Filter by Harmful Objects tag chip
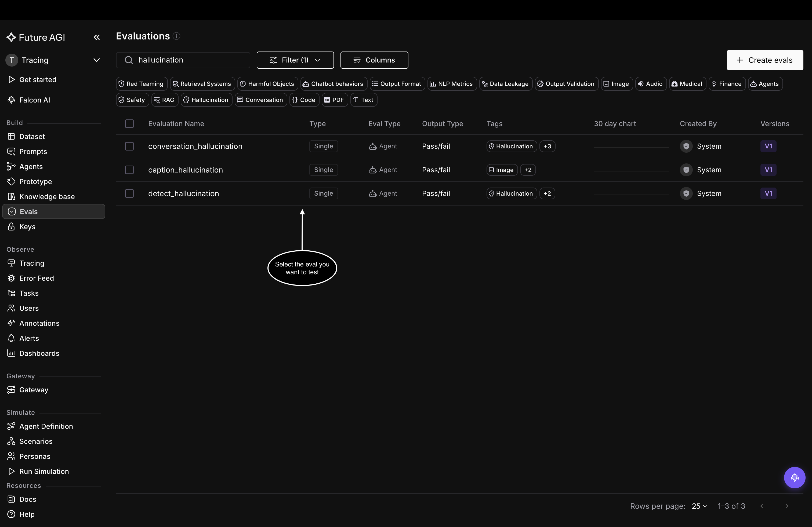This screenshot has width=812, height=527. (267, 83)
